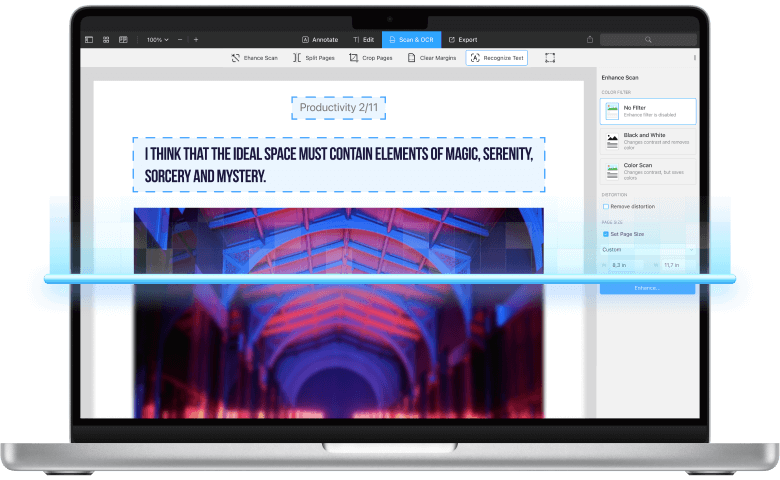Image resolution: width=780 pixels, height=480 pixels.
Task: Click the Clear Margins tool
Action: click(x=430, y=58)
